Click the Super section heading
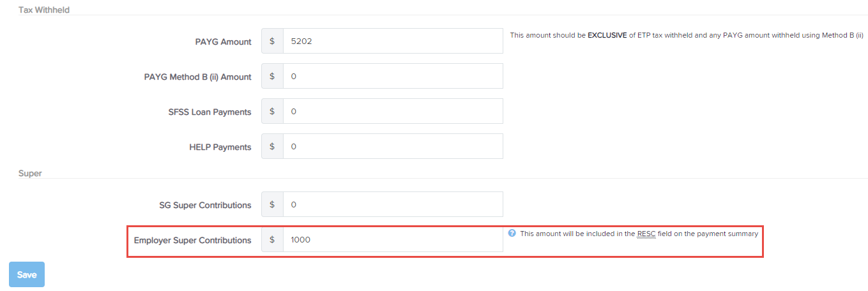This screenshot has width=868, height=291. pyautogui.click(x=30, y=173)
